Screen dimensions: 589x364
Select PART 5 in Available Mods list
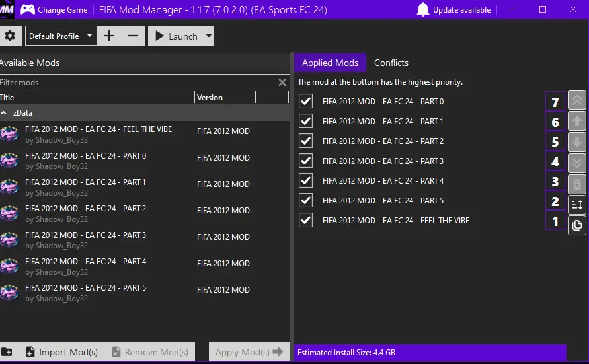tap(145, 293)
